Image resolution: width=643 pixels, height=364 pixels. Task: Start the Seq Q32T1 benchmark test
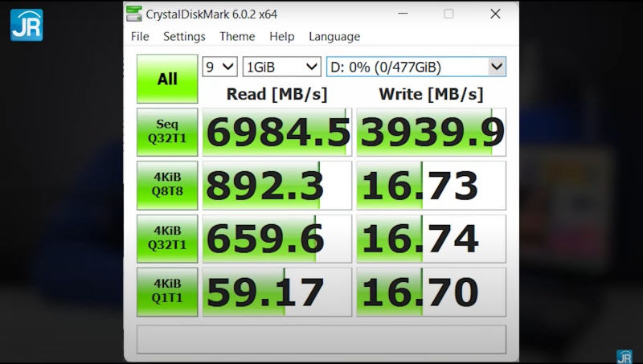[167, 132]
